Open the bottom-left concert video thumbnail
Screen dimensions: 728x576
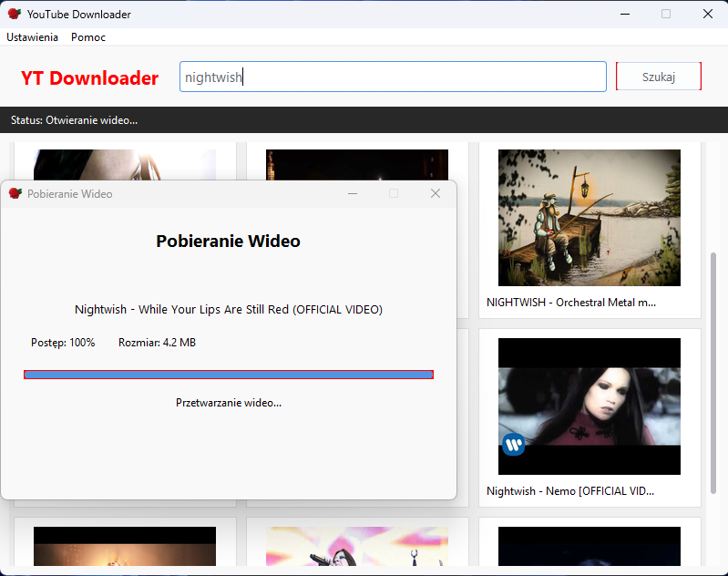click(x=125, y=546)
